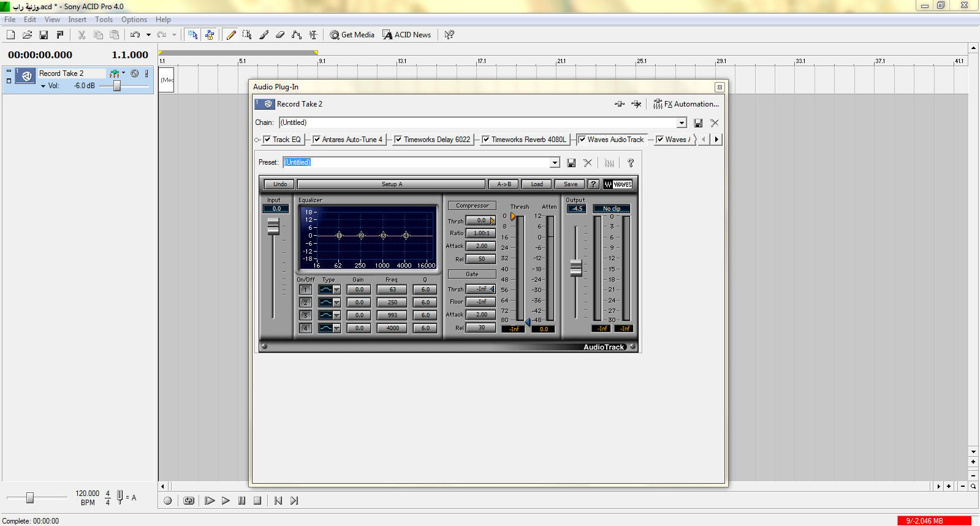
Task: Open a project using the Open folder icon
Action: click(27, 35)
